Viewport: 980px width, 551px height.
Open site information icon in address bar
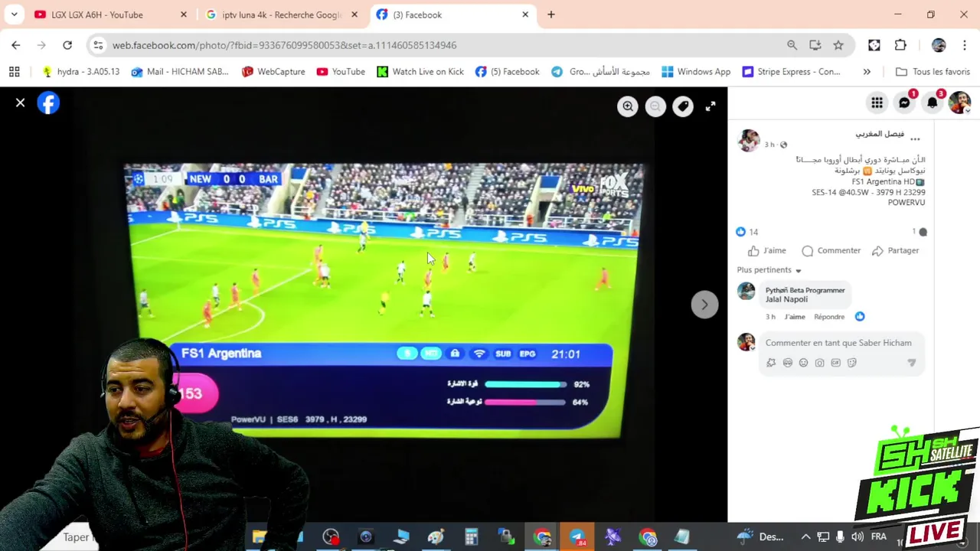point(98,45)
